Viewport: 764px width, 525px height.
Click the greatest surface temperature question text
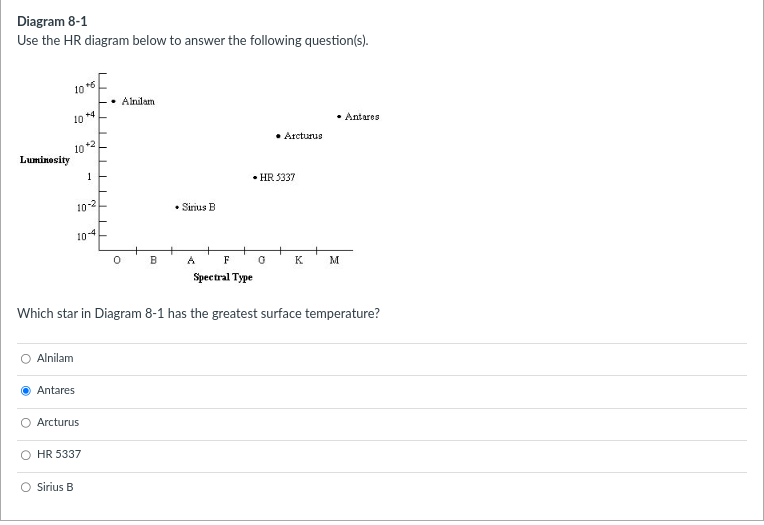point(199,314)
